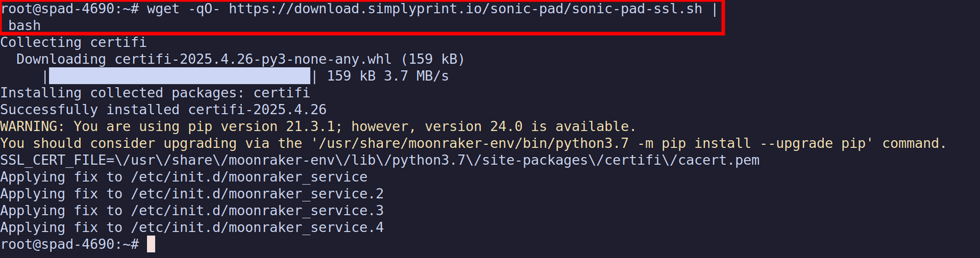Click the first moonraker_service path without suffix
Screen dimensions: 980x258
(x=249, y=177)
